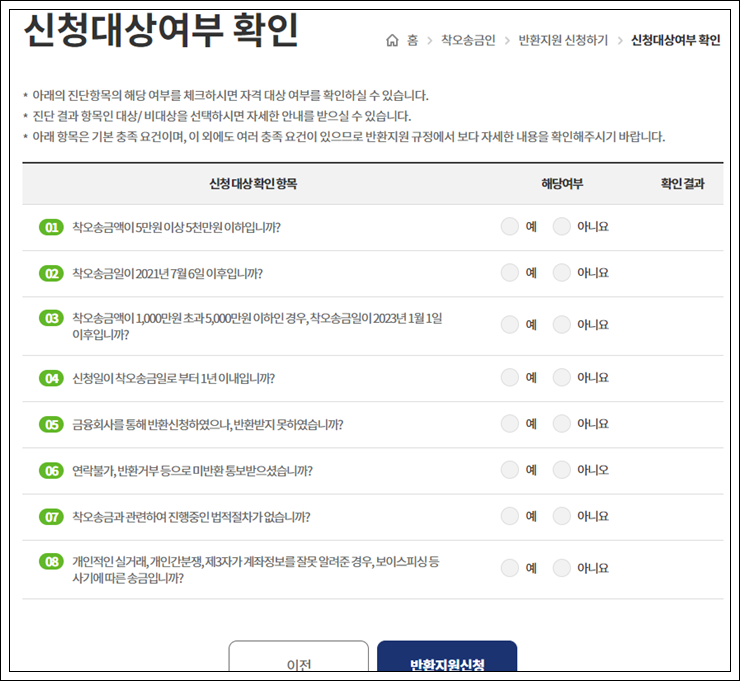Click the 신청대상여부 확인 page title
Viewport: 740px width, 681px height.
[160, 30]
